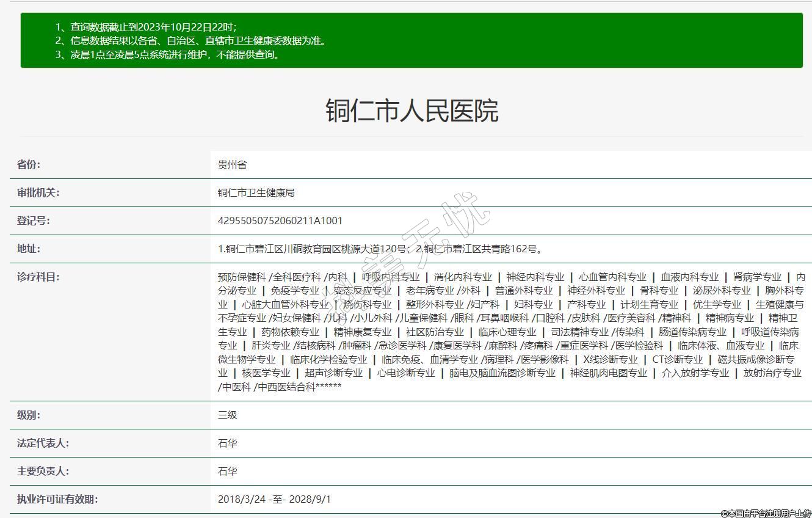Select the level value 三级
Viewport: 812px width, 518px height.
(227, 415)
